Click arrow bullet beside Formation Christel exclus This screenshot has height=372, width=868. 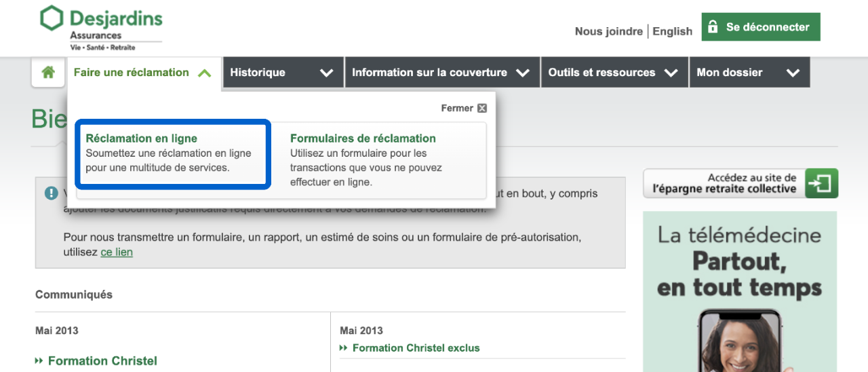pos(344,348)
